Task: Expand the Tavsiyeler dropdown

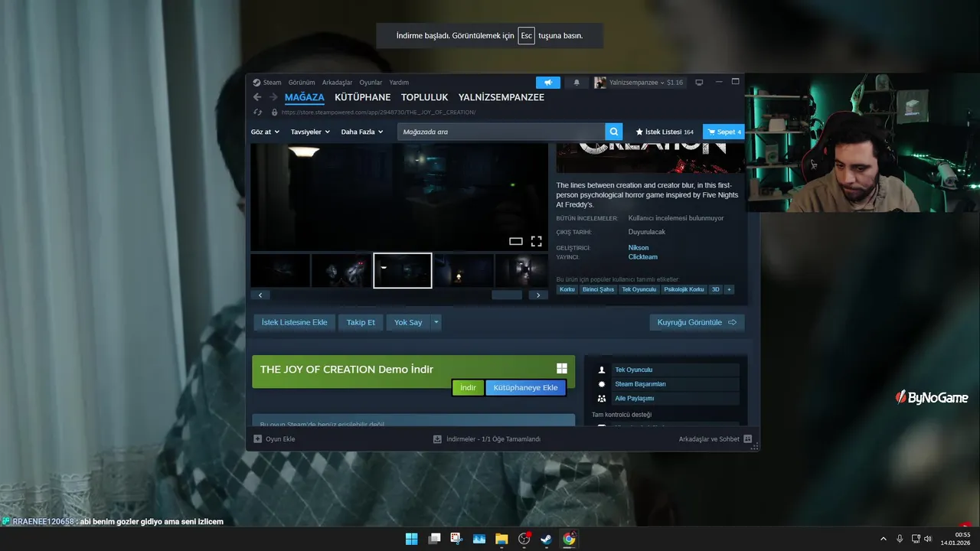Action: click(x=310, y=132)
